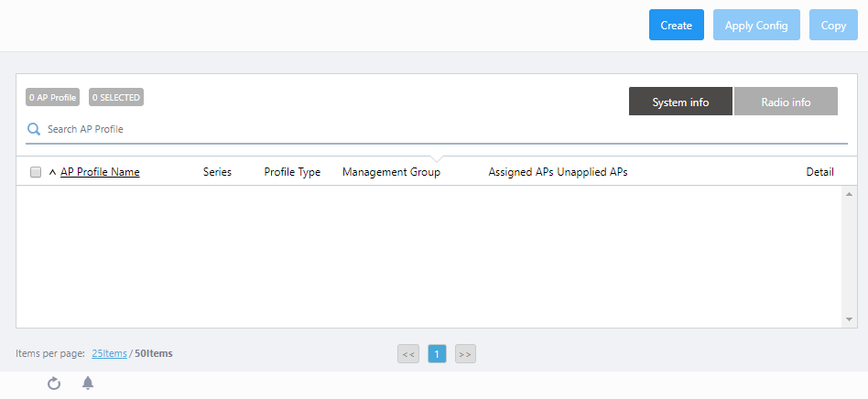
Task: Click the Copy button
Action: [x=833, y=26]
